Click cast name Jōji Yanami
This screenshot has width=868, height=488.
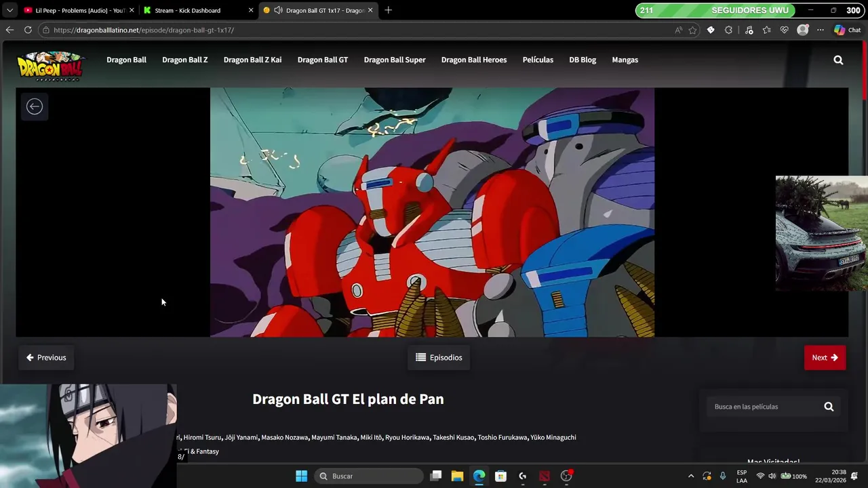point(241,437)
